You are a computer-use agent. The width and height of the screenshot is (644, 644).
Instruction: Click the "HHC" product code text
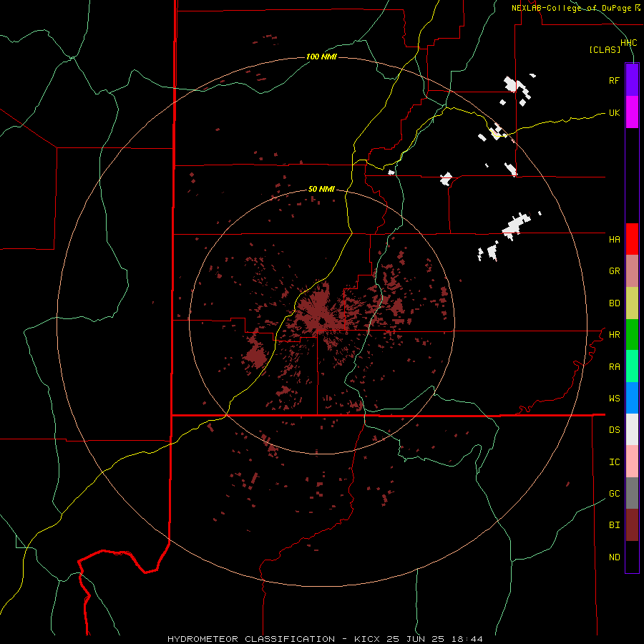click(x=629, y=43)
